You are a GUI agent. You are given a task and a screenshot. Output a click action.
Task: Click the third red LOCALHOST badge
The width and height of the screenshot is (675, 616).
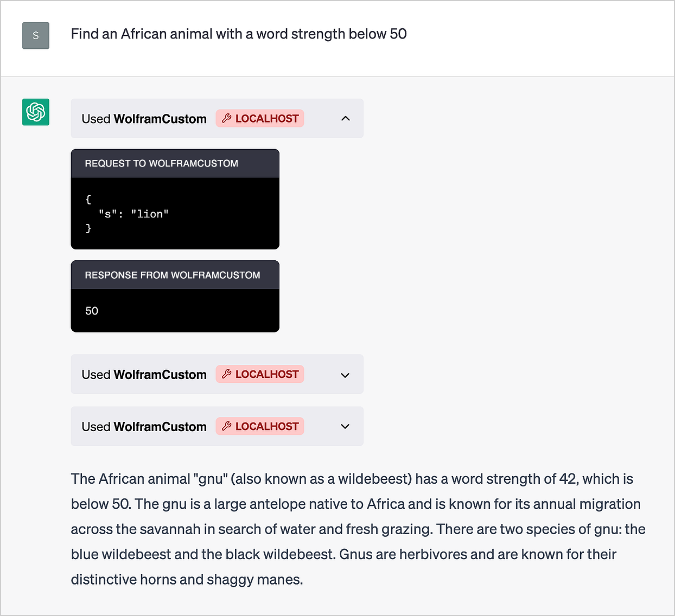(260, 426)
